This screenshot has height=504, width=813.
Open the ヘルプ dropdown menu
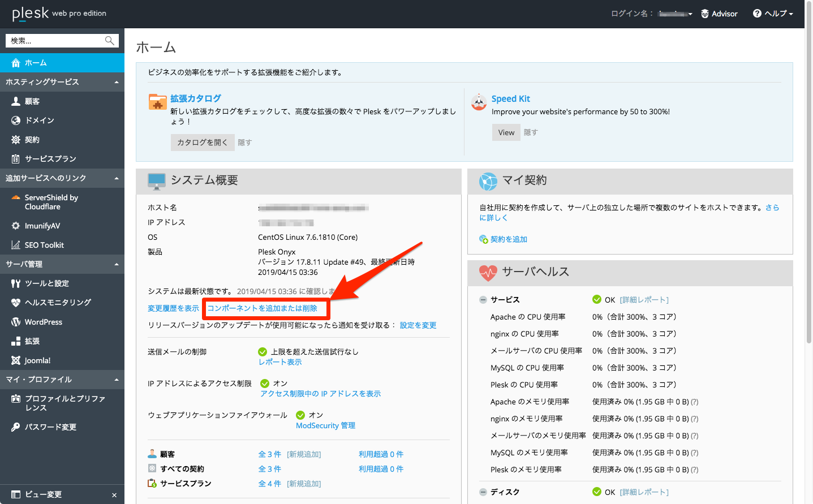click(773, 14)
